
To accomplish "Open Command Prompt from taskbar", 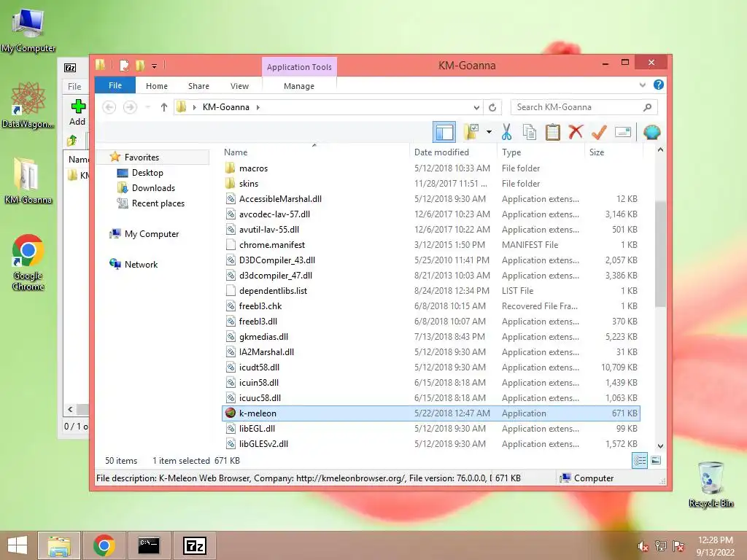I will [x=149, y=545].
